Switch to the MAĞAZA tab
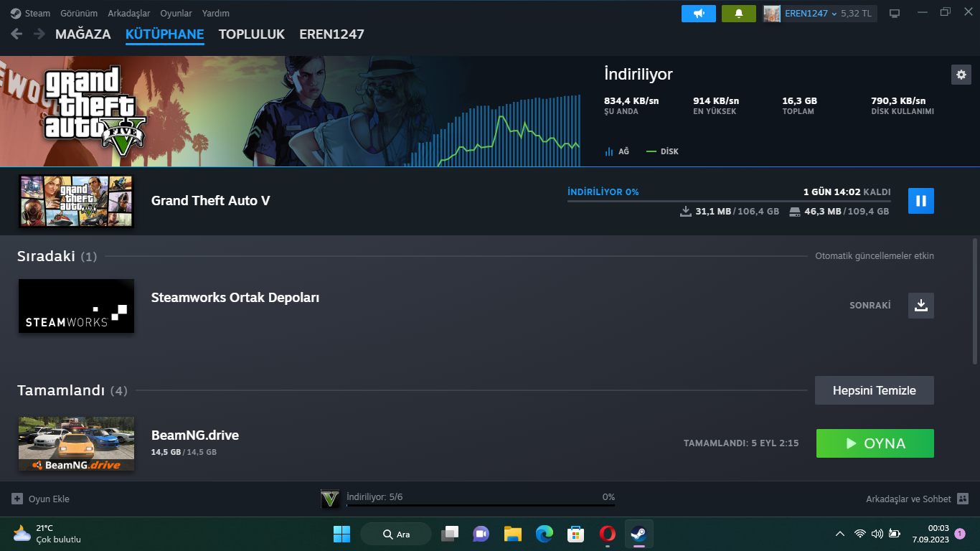This screenshot has height=551, width=980. 83,34
